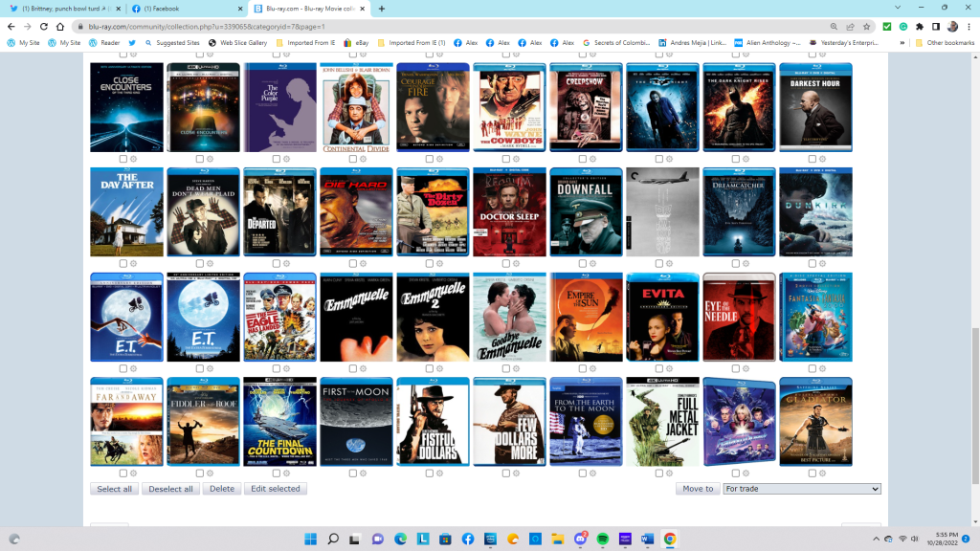980x551 pixels.
Task: Open Spotify from the taskbar
Action: [602, 539]
